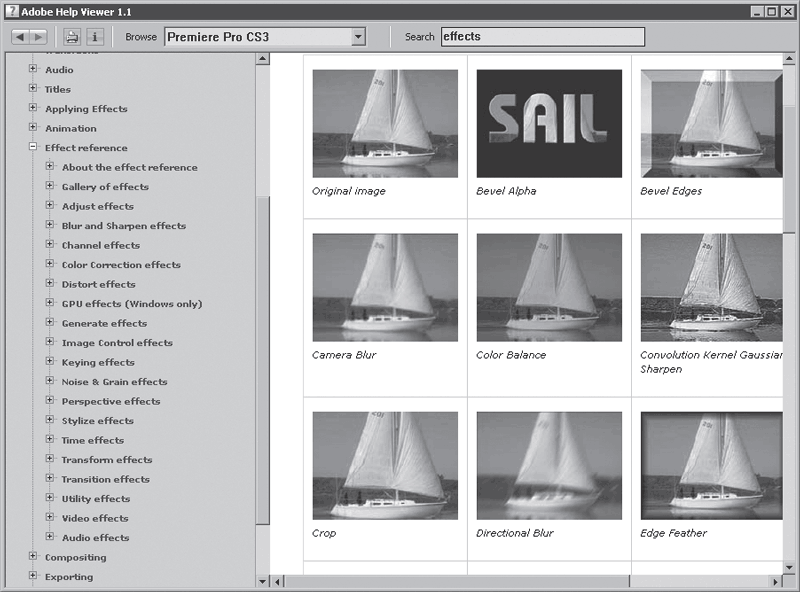Open the info icon in toolbar
Image resolution: width=800 pixels, height=592 pixels.
94,37
